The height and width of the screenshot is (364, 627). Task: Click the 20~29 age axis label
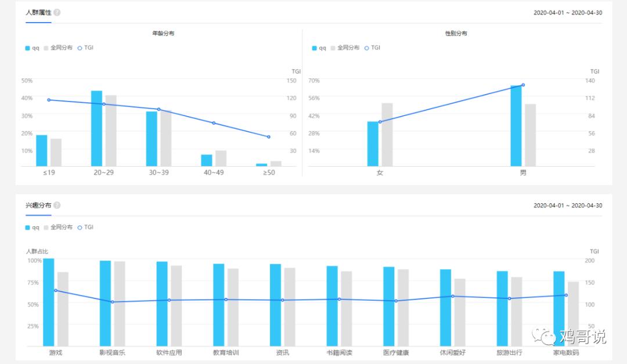[103, 172]
